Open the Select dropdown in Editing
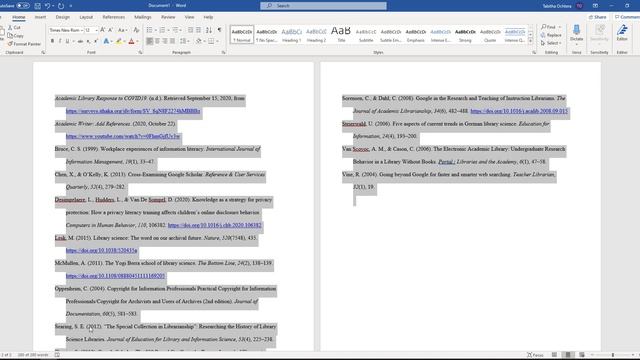This screenshot has height=360, width=640. (551, 43)
